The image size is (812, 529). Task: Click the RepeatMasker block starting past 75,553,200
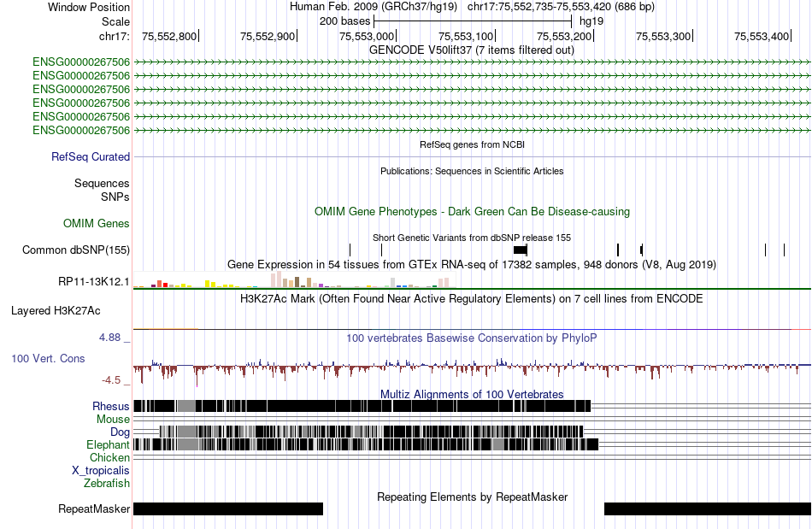coord(708,508)
